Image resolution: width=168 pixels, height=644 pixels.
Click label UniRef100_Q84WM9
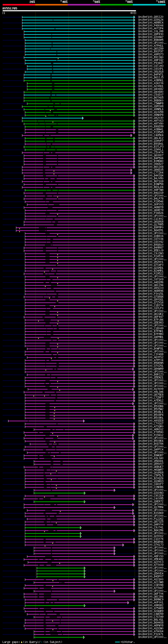[151, 369]
